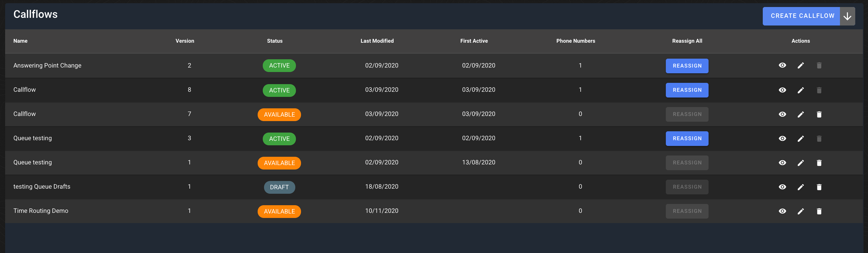This screenshot has width=868, height=253.
Task: Click the 10/11/2020 last modified date
Action: [x=381, y=211]
